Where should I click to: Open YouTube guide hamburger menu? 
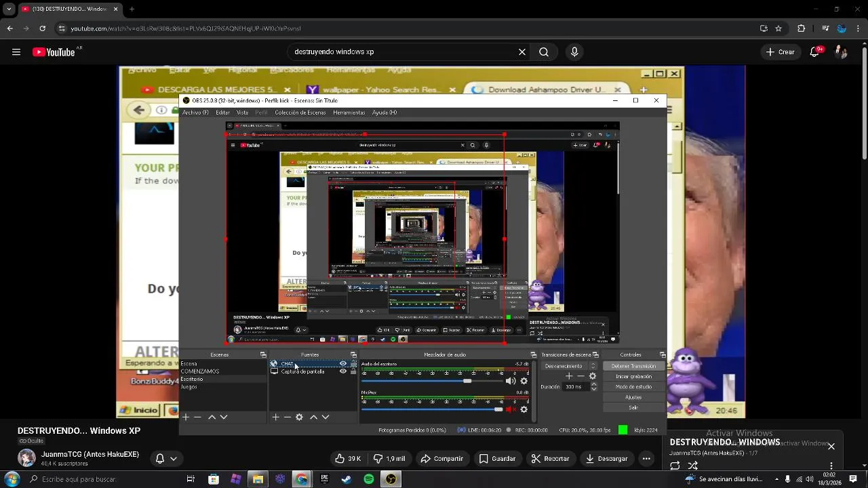tap(16, 52)
